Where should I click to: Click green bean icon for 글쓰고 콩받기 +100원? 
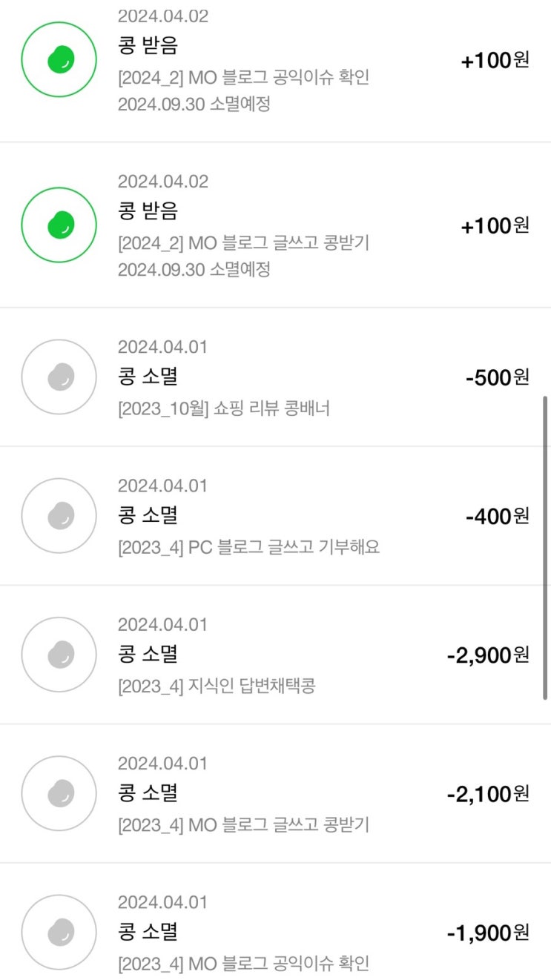click(x=59, y=225)
